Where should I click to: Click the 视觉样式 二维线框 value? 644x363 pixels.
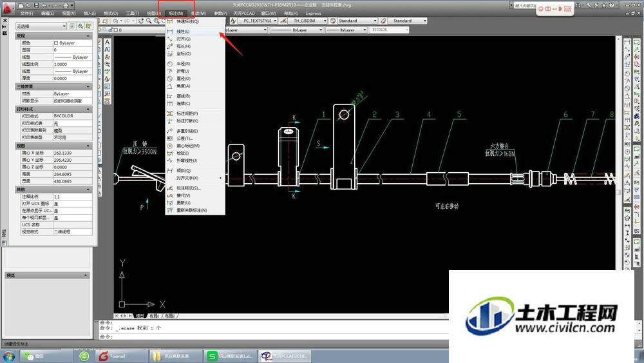tap(72, 231)
